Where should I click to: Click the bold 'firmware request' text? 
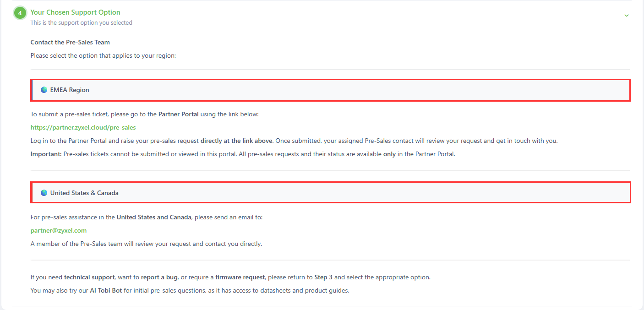coord(240,277)
